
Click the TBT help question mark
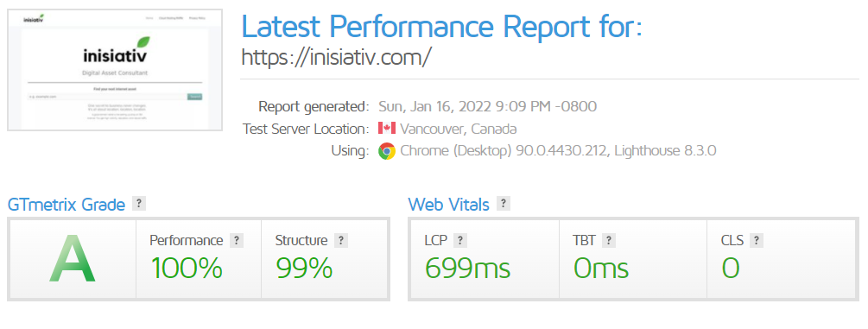pos(609,240)
